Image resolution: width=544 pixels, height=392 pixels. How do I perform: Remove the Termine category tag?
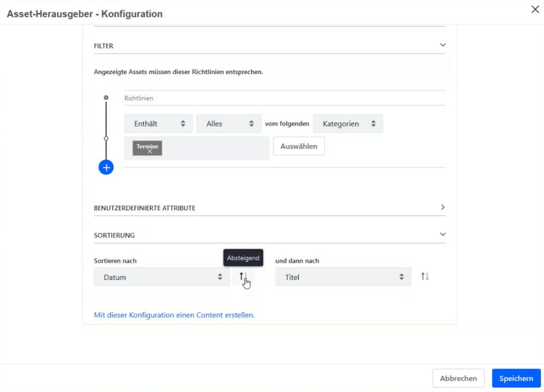coord(149,151)
